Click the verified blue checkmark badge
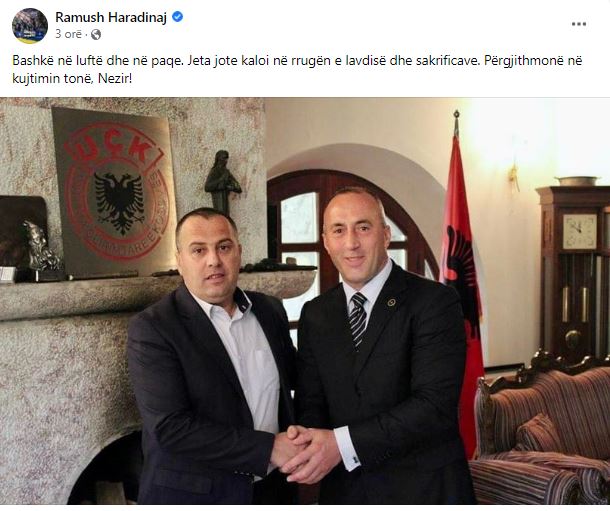Screen dimensions: 610x511 point(177,17)
